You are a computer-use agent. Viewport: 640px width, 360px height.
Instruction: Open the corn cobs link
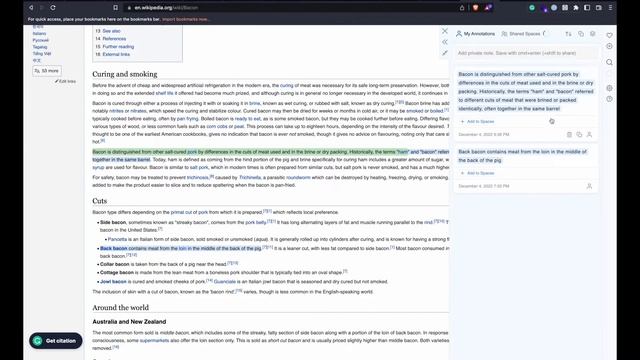point(217,127)
